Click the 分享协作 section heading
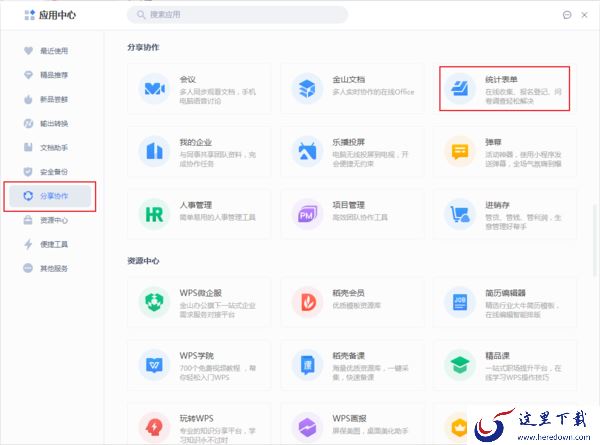This screenshot has height=445, width=600. 143,47
